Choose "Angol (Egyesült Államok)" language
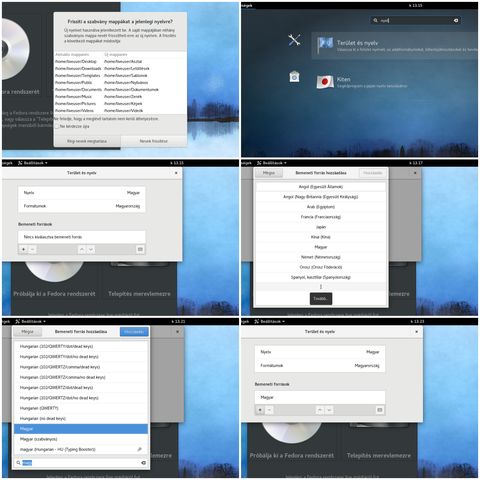Image resolution: width=480 pixels, height=480 pixels. pos(320,187)
